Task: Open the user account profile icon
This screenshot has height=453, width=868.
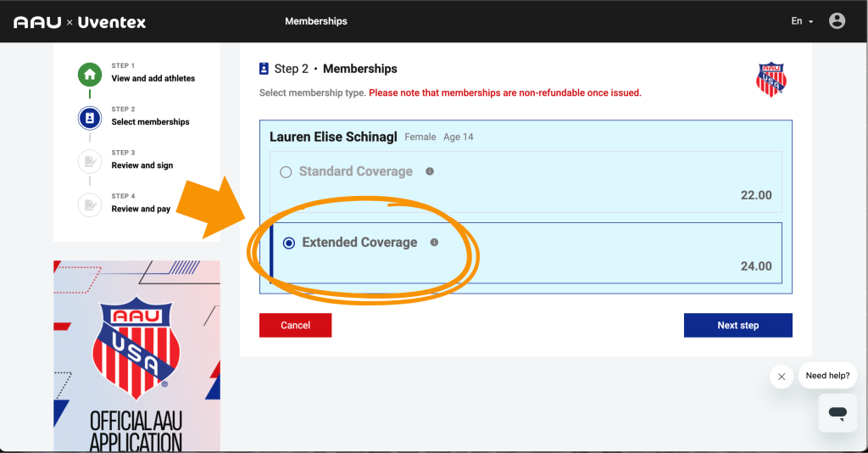Action: (837, 21)
